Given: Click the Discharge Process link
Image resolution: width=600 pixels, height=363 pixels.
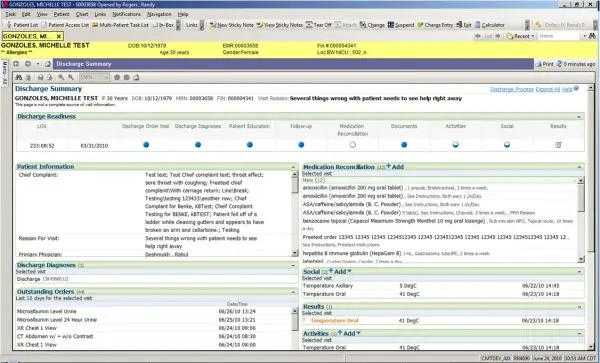Looking at the screenshot, I should (512, 89).
